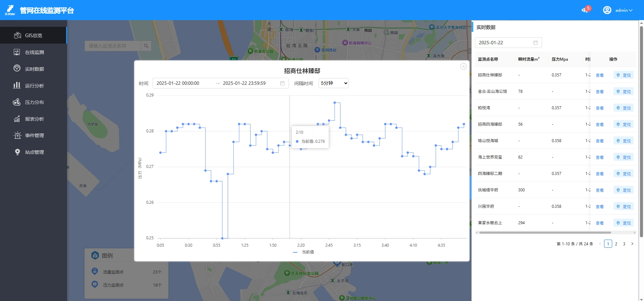
Task: Click 定位 for 海上世界双玺
Action: [x=624, y=158]
